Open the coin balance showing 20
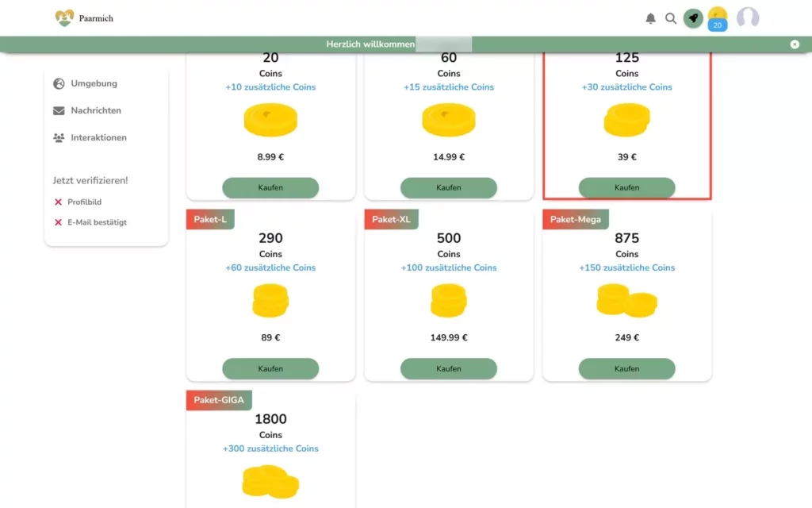 pos(717,19)
